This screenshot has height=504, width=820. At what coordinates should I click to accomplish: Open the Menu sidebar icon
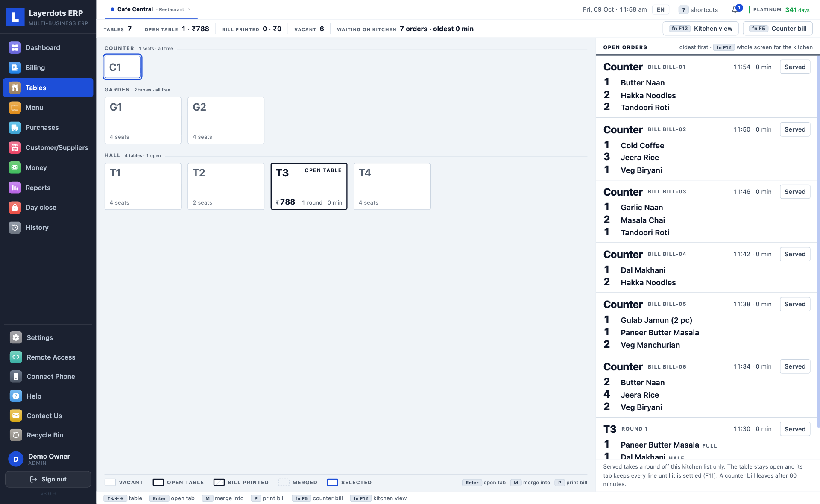coord(15,108)
